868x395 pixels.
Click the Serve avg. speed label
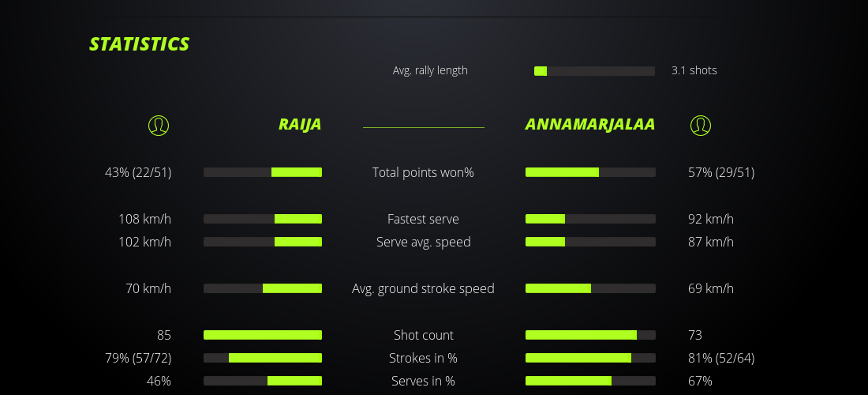tap(423, 242)
